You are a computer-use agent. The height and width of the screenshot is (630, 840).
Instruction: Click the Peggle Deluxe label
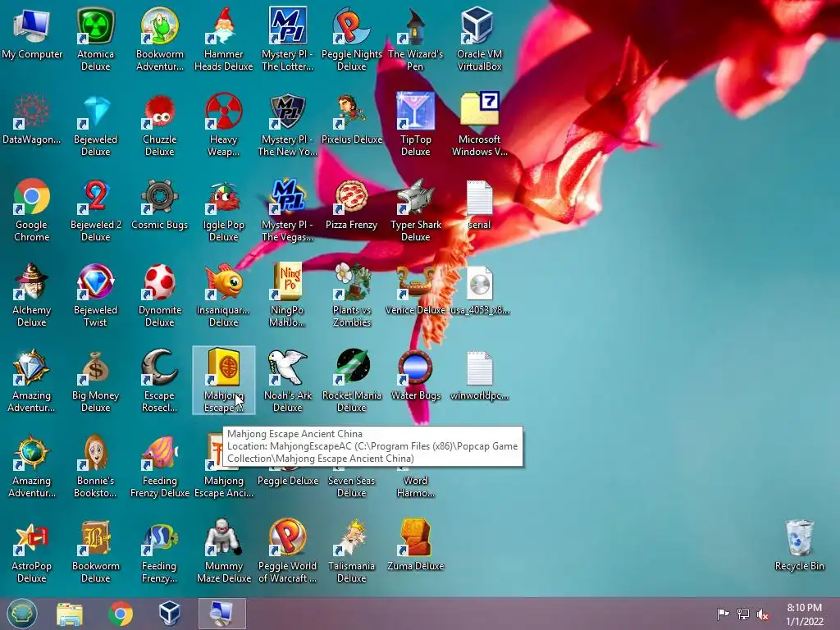tap(288, 481)
